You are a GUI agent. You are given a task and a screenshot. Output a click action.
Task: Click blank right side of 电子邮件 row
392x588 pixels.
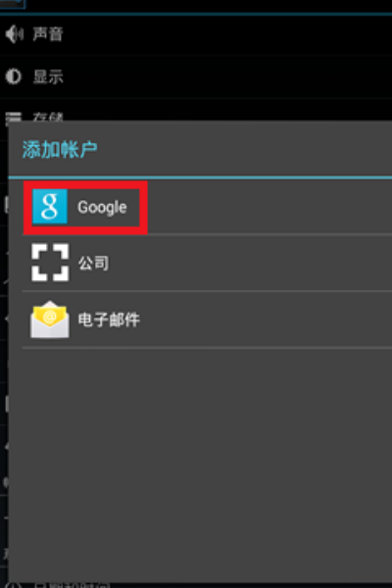pyautogui.click(x=267, y=319)
